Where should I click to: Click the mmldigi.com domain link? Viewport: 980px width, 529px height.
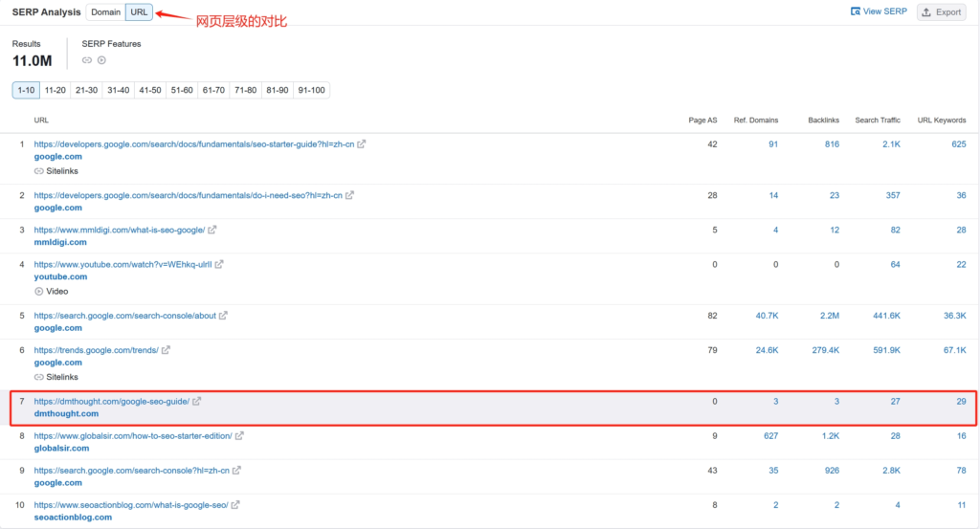[60, 242]
